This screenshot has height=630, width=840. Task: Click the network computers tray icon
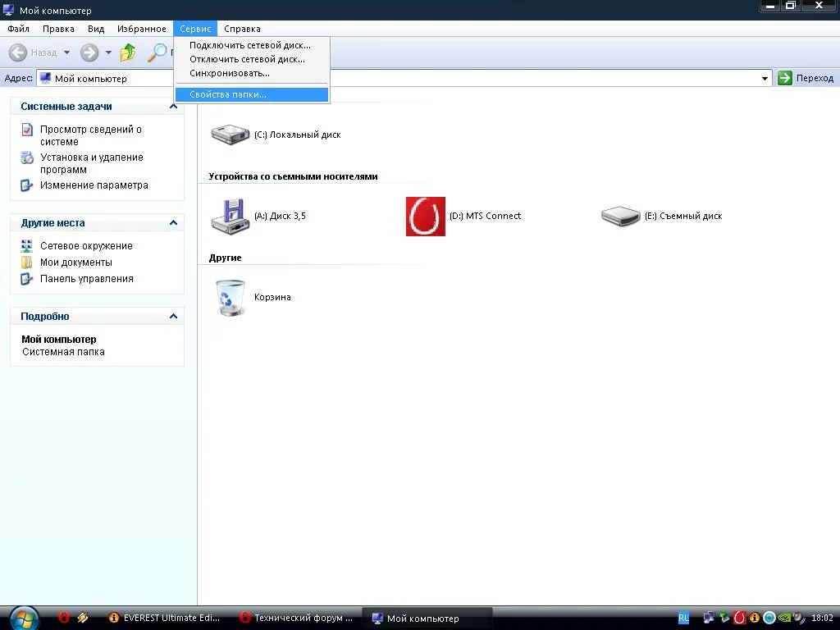[710, 618]
